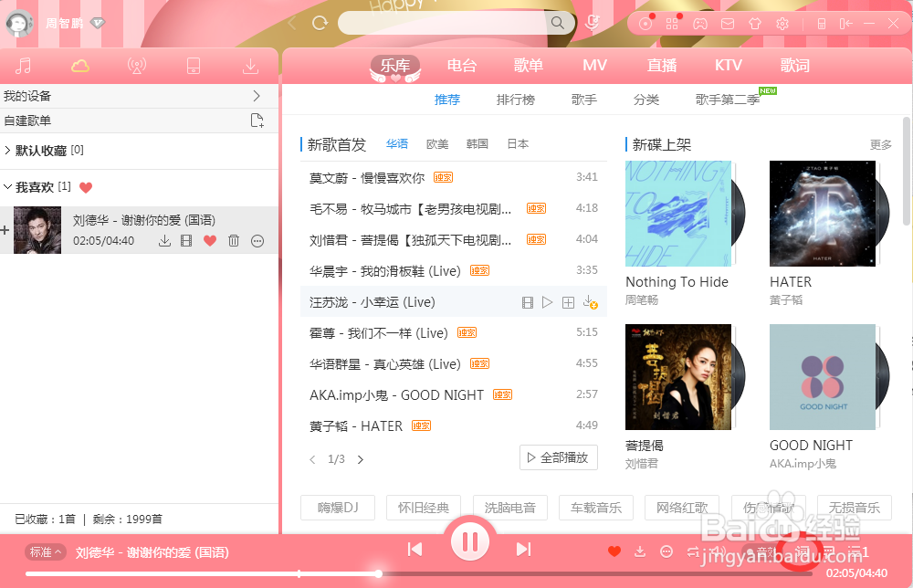
Task: Play 汪苏泷 - 小幸运 with play icon
Action: (x=547, y=302)
